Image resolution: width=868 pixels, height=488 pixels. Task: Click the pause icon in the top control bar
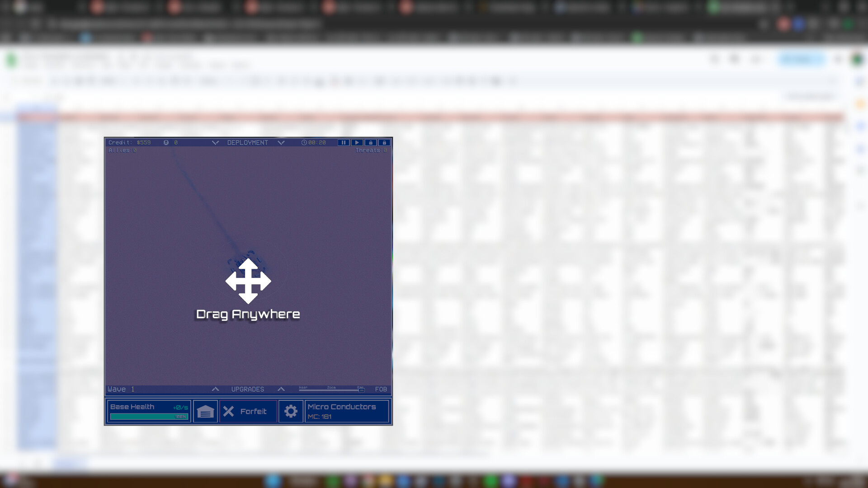(344, 142)
